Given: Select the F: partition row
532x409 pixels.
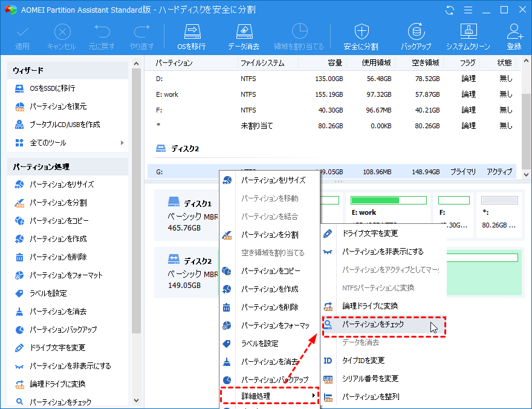Looking at the screenshot, I should point(332,110).
